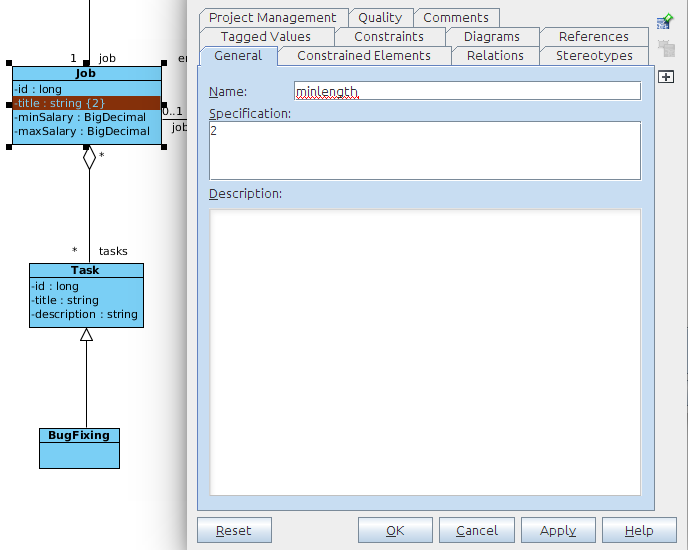Show the Relations tab
The height and width of the screenshot is (550, 688).
[495, 55]
